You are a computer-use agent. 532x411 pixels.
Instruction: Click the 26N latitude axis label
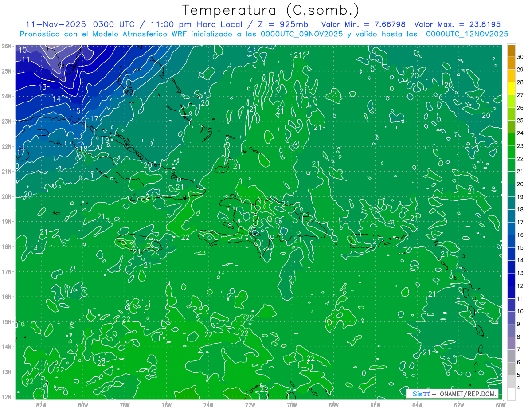coord(6,46)
